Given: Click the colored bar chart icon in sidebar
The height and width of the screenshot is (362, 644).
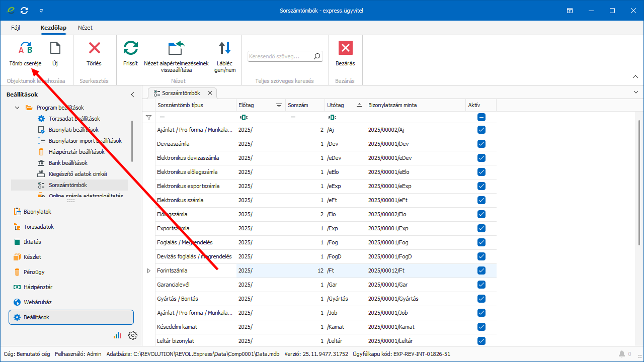Looking at the screenshot, I should tap(118, 335).
